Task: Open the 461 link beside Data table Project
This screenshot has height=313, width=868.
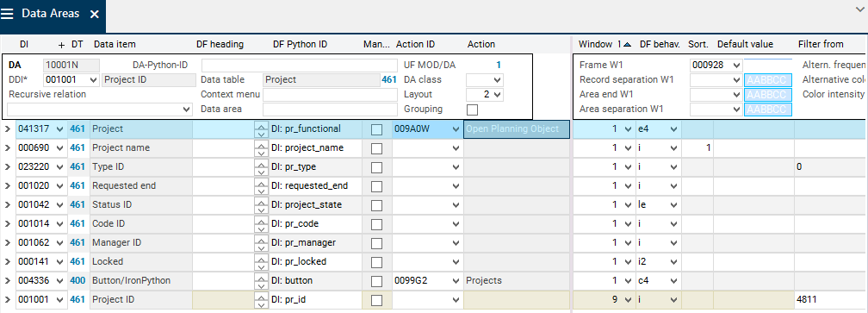Action: (x=389, y=80)
